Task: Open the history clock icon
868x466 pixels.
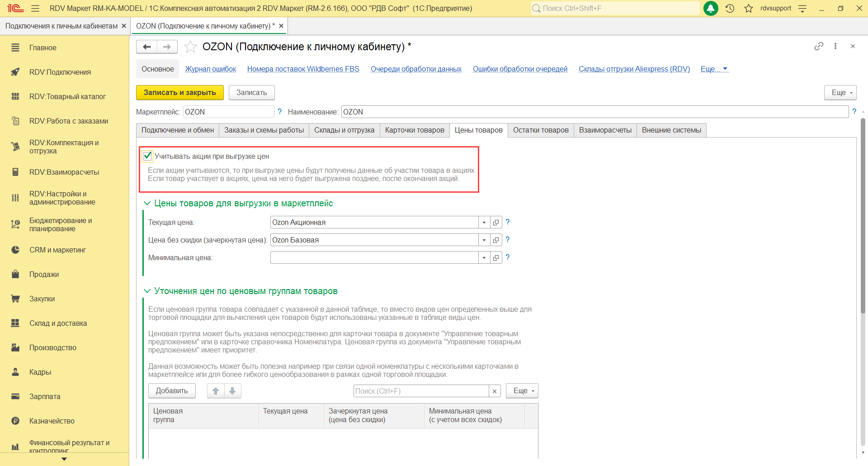Action: point(730,8)
